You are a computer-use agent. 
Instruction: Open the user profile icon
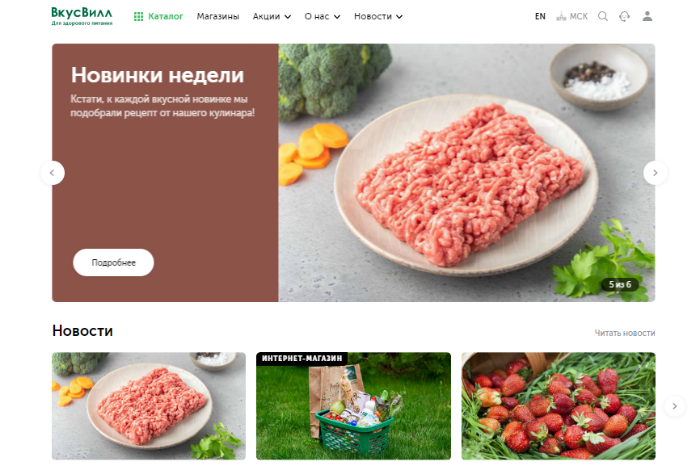[x=647, y=17]
